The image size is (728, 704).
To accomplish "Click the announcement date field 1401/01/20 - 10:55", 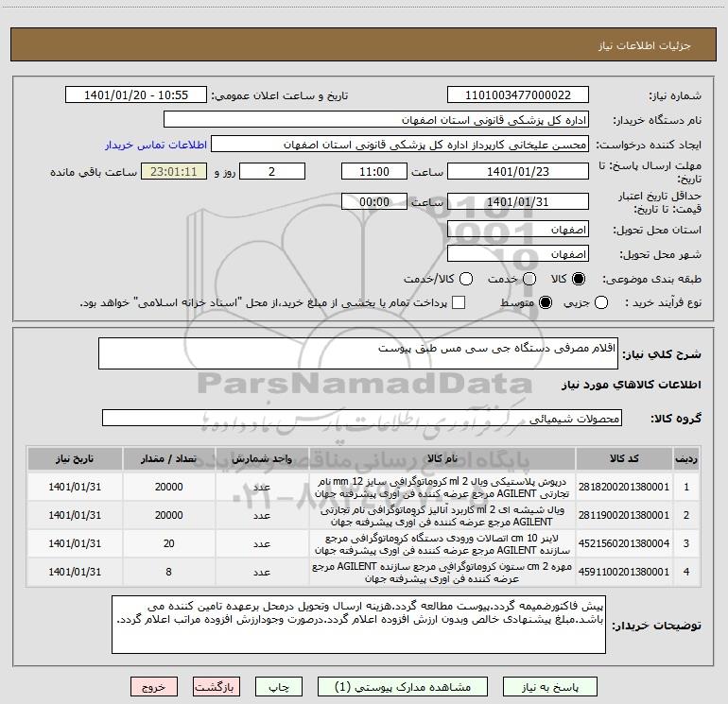I will pos(136,95).
